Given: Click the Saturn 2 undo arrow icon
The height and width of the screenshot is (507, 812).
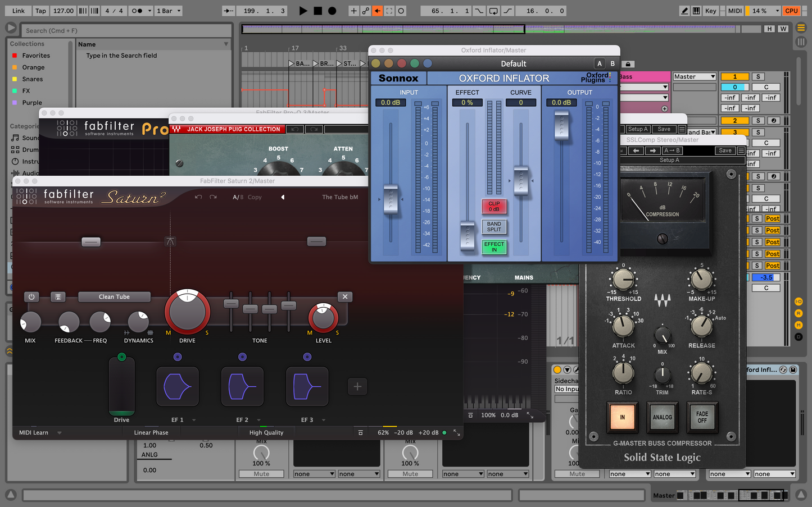Looking at the screenshot, I should click(x=198, y=197).
